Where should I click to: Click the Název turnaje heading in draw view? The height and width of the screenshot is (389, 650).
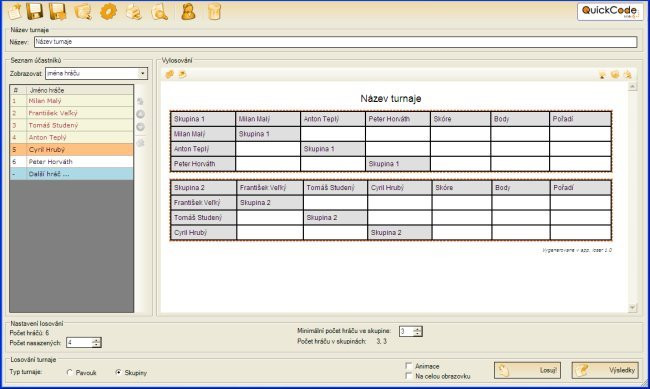pyautogui.click(x=390, y=98)
